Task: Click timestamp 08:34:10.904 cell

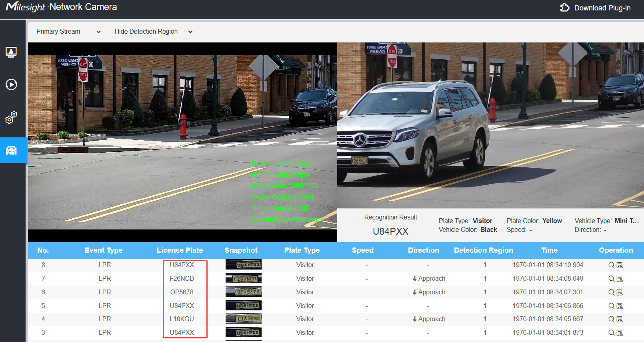Action: click(x=548, y=265)
